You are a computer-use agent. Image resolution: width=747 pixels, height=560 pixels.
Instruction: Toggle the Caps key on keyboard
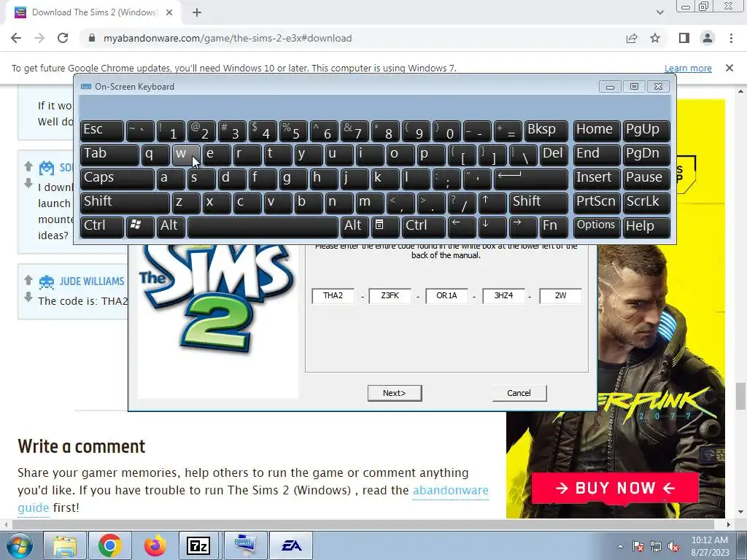tap(117, 179)
